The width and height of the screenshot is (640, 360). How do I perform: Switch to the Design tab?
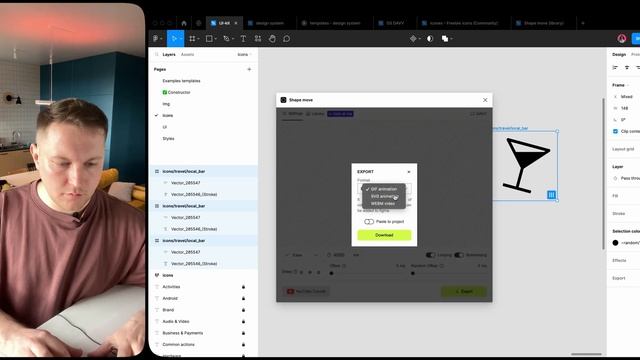click(x=619, y=54)
